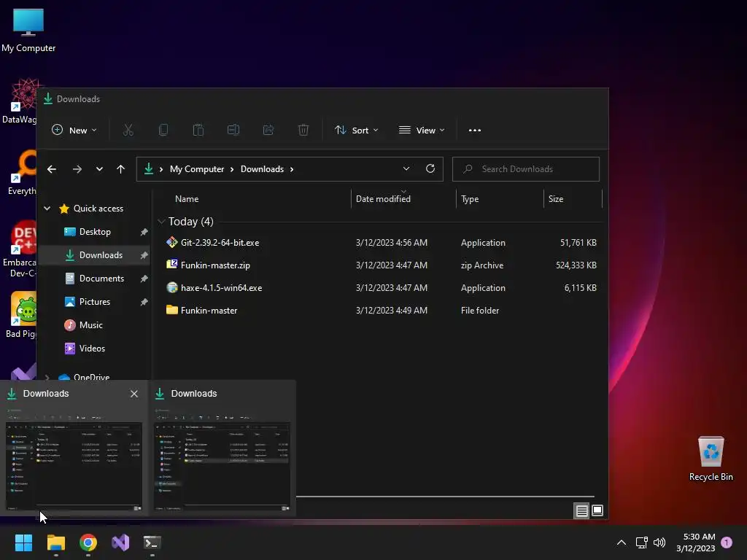Click the chevron after Downloads in path
This screenshot has width=747, height=560.
292,169
